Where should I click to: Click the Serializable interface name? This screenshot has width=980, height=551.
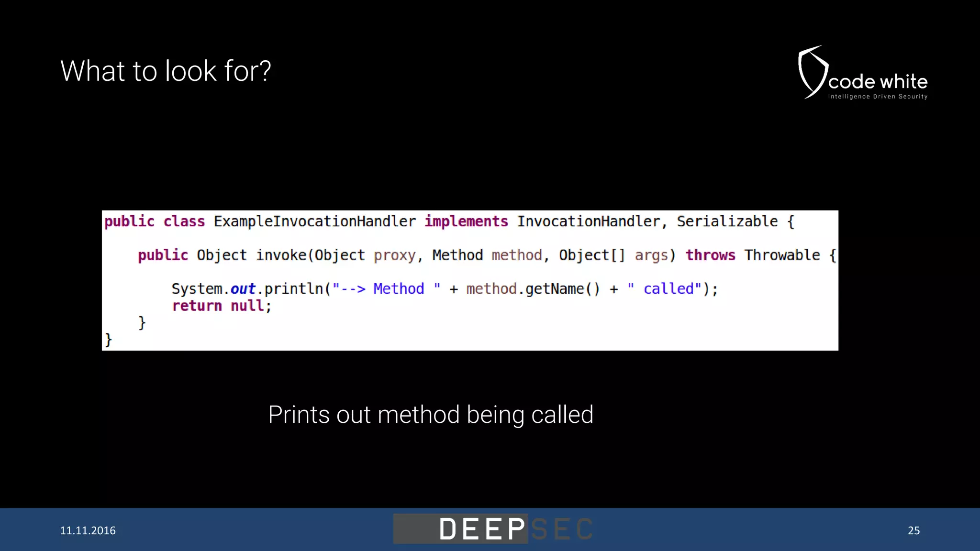tap(727, 221)
